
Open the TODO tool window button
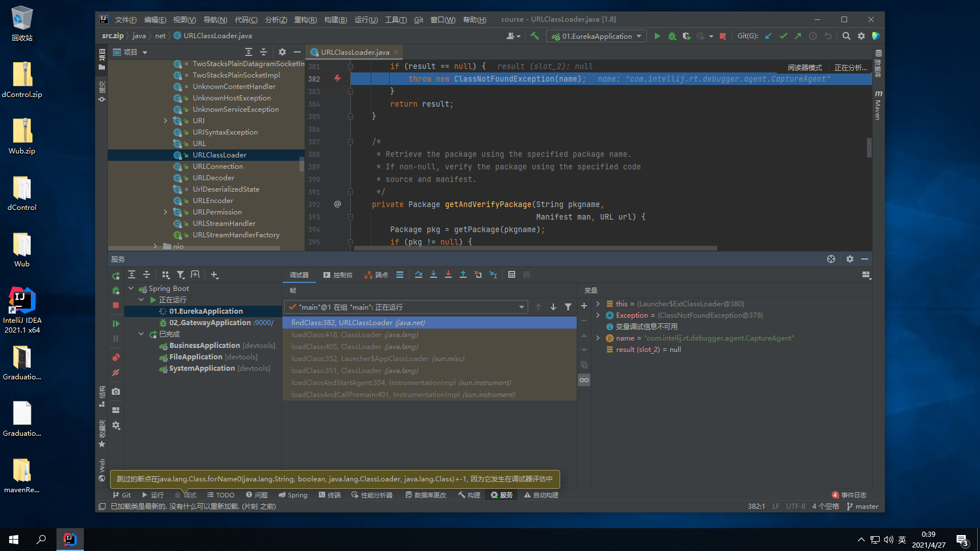point(221,495)
